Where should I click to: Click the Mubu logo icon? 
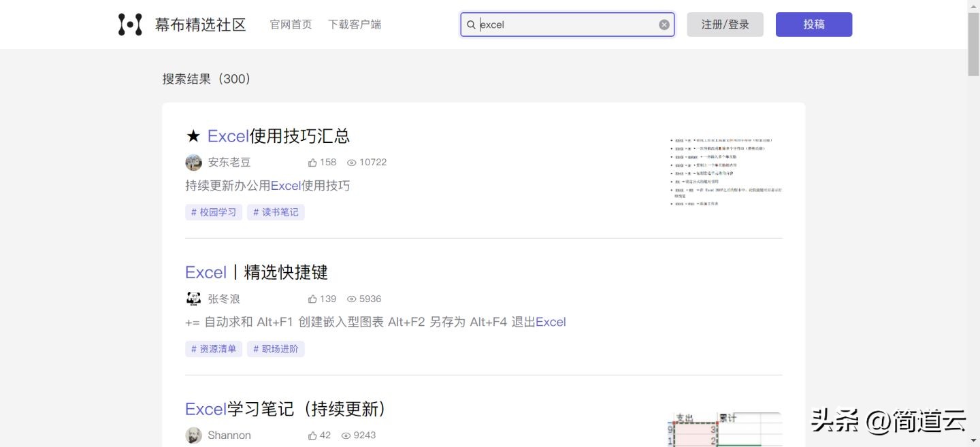coord(130,24)
